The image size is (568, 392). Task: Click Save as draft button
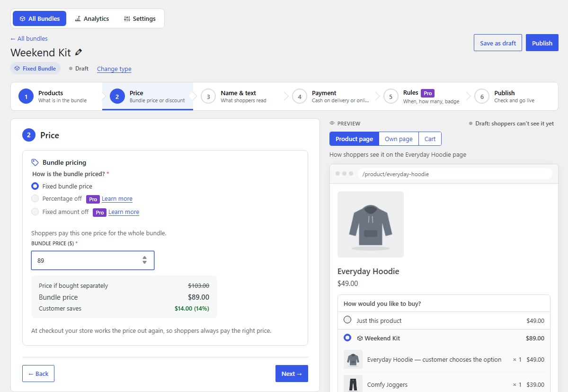pyautogui.click(x=498, y=43)
